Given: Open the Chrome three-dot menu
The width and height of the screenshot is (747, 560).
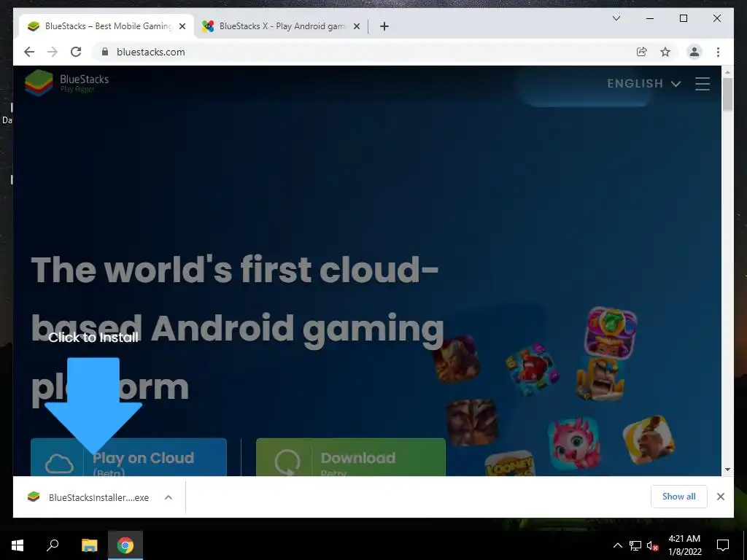Looking at the screenshot, I should click(x=718, y=52).
